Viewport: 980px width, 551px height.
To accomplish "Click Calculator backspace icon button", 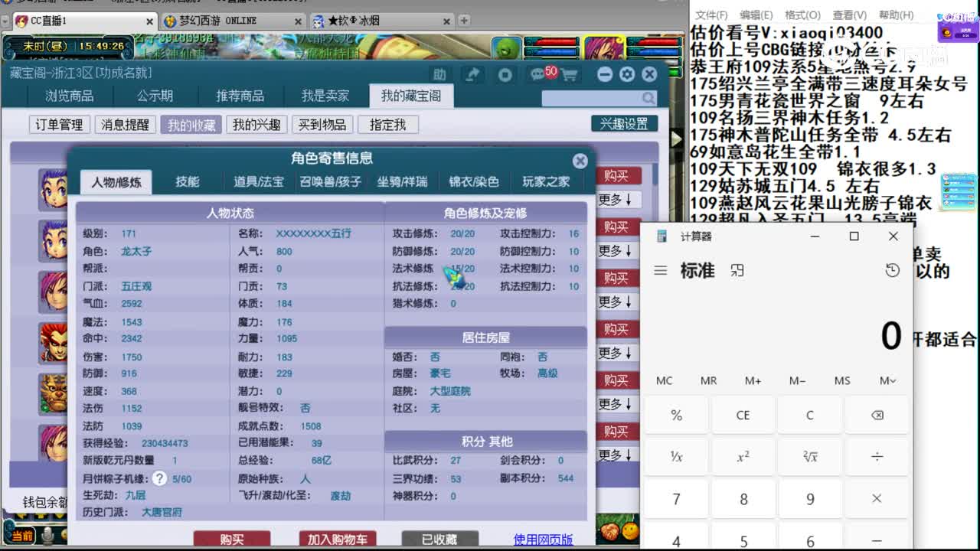I will coord(877,415).
